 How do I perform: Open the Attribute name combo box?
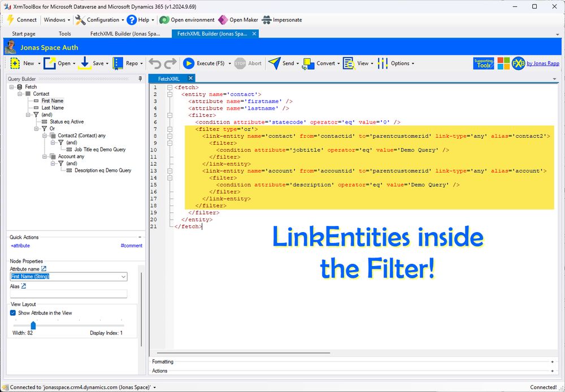click(x=68, y=277)
